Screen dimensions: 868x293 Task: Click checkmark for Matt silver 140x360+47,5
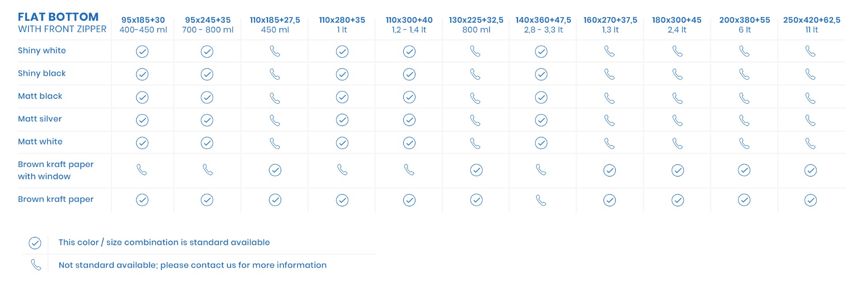541,121
